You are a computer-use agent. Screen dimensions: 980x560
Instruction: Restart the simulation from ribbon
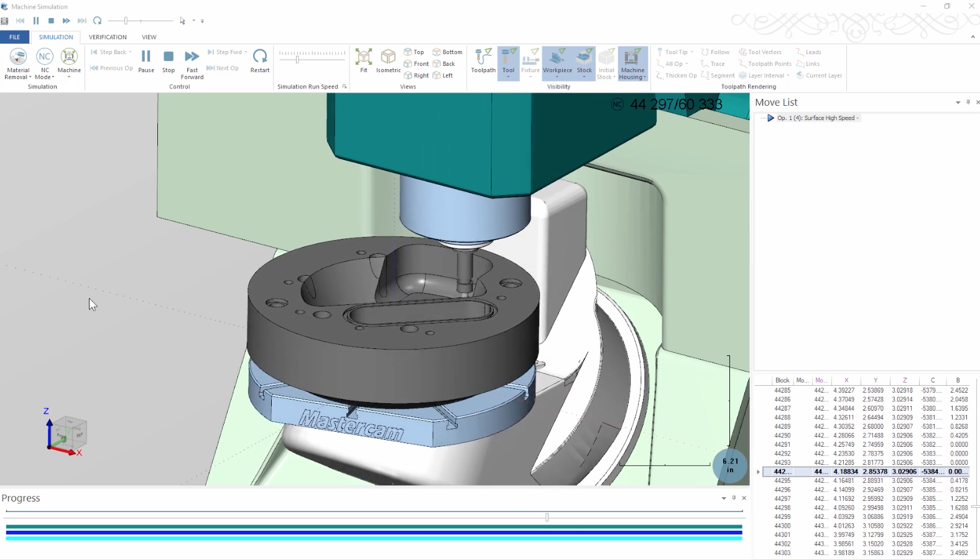point(260,61)
